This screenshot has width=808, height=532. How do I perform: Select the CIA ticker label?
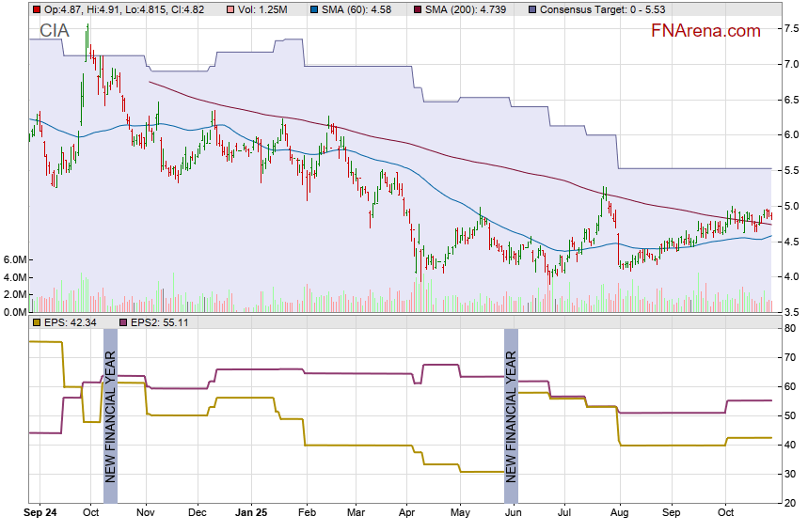tap(54, 31)
